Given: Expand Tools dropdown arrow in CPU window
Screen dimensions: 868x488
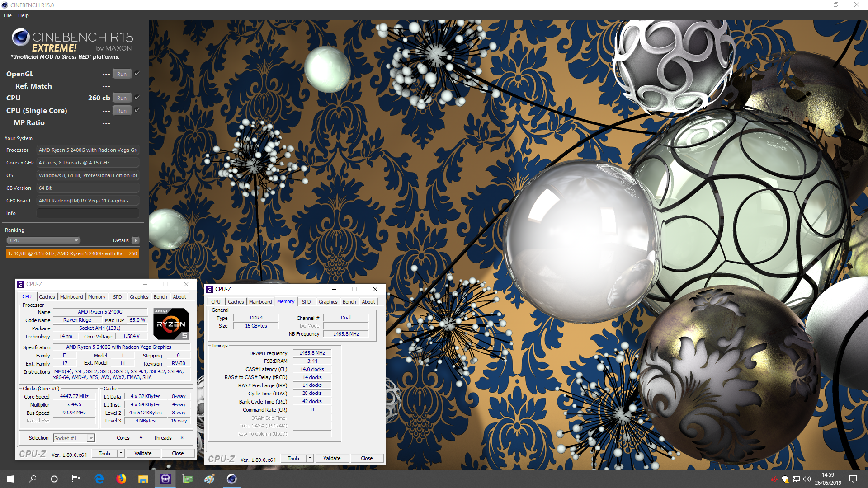Looking at the screenshot, I should coord(121,453).
